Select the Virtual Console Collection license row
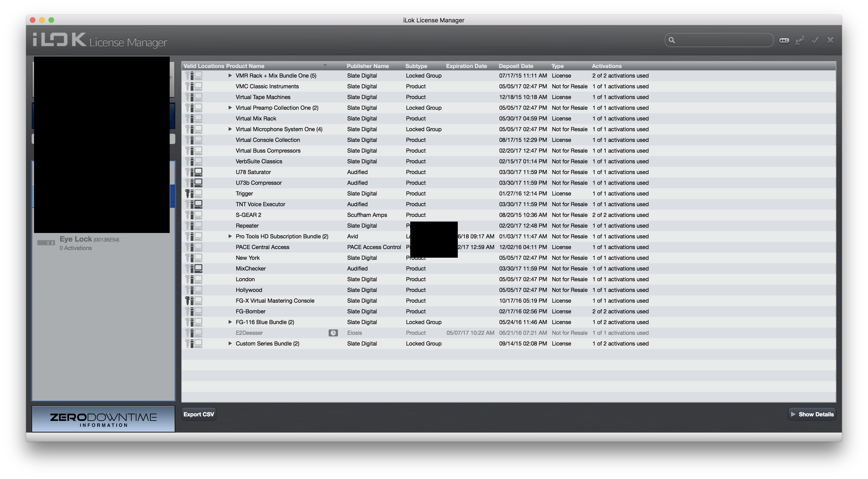The width and height of the screenshot is (868, 479). pos(508,140)
